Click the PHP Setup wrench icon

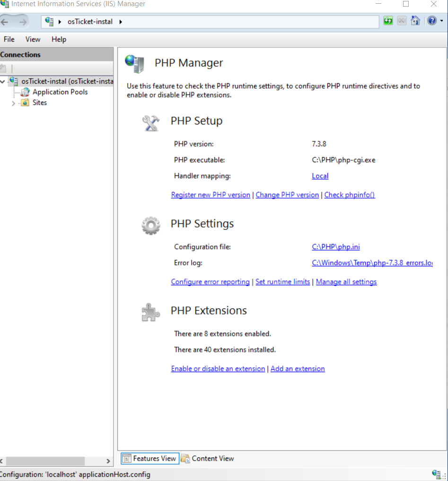[x=151, y=123]
